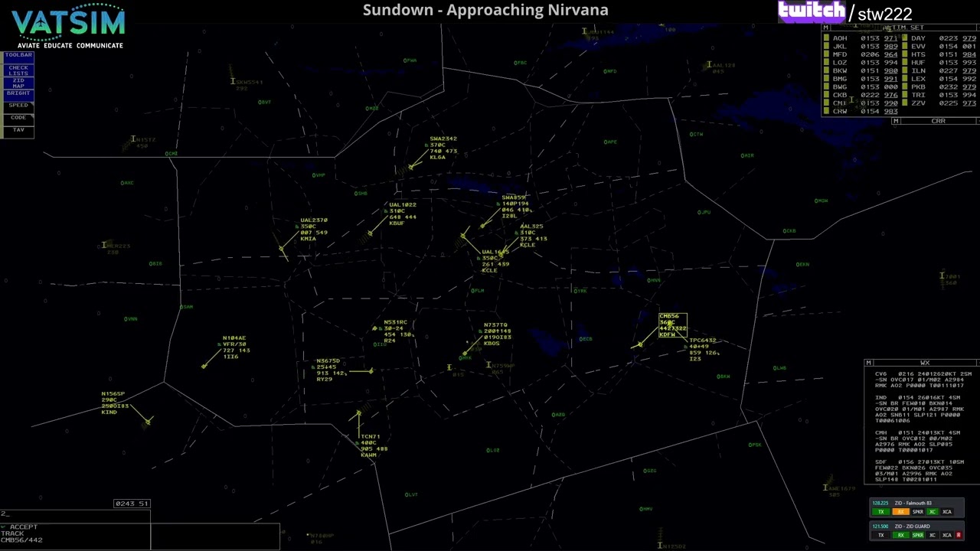Open the CHECK LISTS menu
Screen dimensions: 980x551
pos(18,70)
